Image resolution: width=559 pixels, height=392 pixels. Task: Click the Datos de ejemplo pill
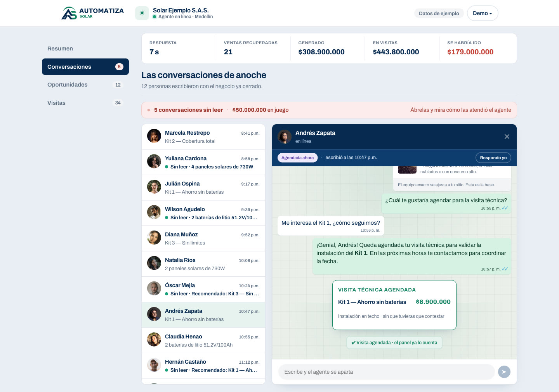coord(439,13)
